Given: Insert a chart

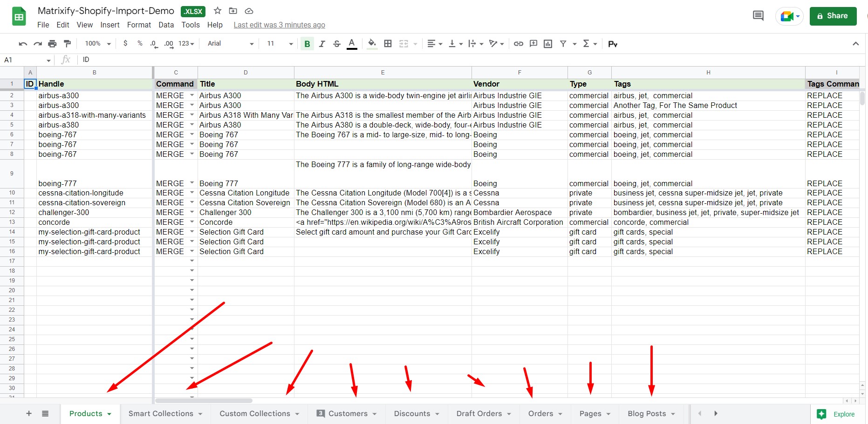Looking at the screenshot, I should click(x=548, y=44).
